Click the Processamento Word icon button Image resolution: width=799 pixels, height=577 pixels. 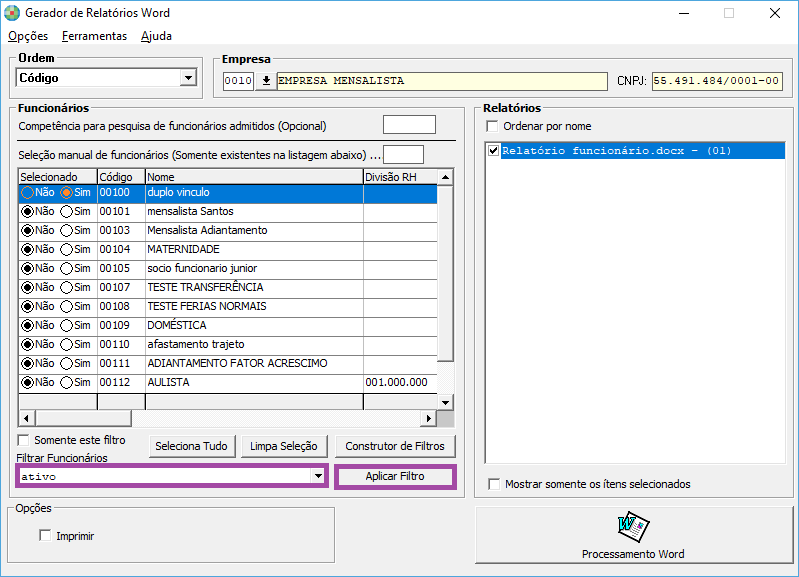click(x=634, y=535)
